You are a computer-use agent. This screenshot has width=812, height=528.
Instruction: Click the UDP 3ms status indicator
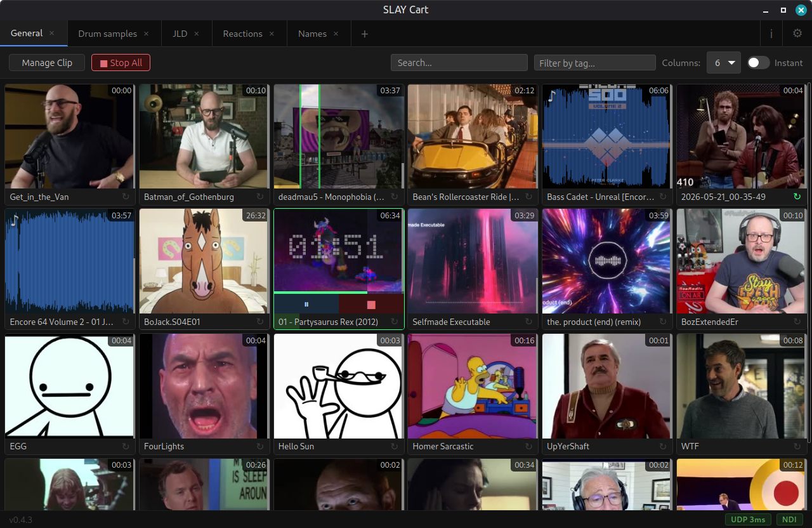[x=749, y=520]
